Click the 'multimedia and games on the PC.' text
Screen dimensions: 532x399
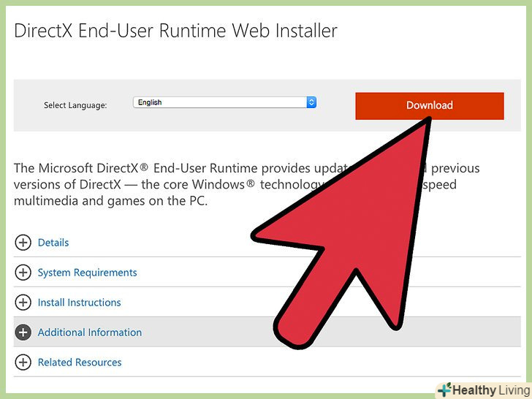(110, 201)
